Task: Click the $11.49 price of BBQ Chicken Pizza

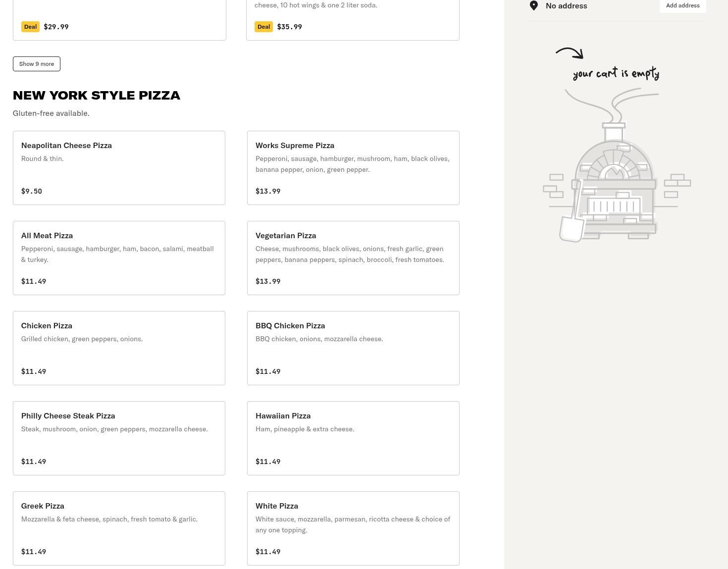Action: pyautogui.click(x=268, y=371)
